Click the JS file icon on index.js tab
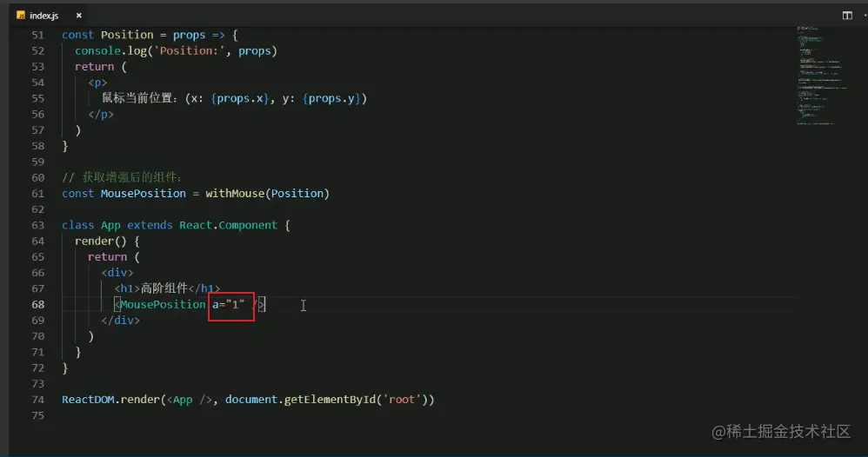 pos(21,16)
